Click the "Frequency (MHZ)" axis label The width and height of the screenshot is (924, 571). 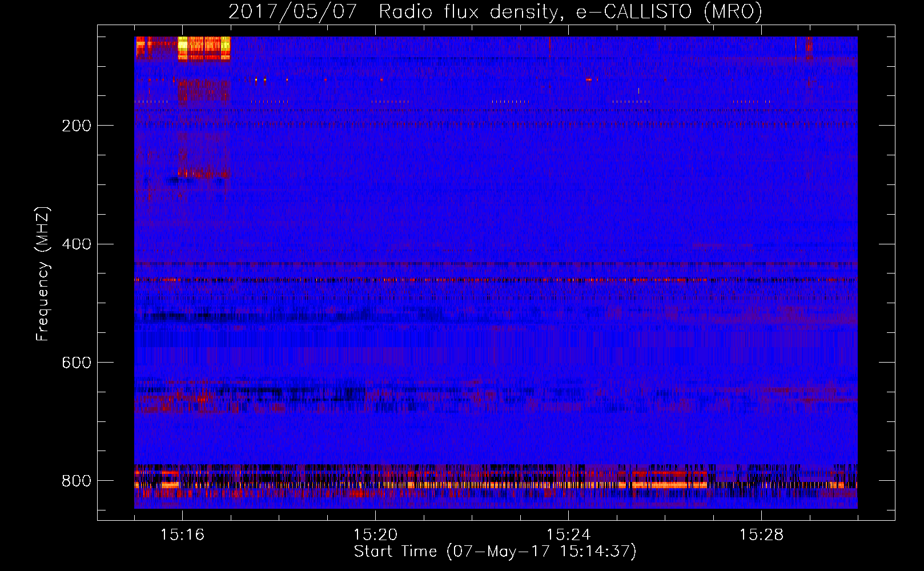coord(43,274)
